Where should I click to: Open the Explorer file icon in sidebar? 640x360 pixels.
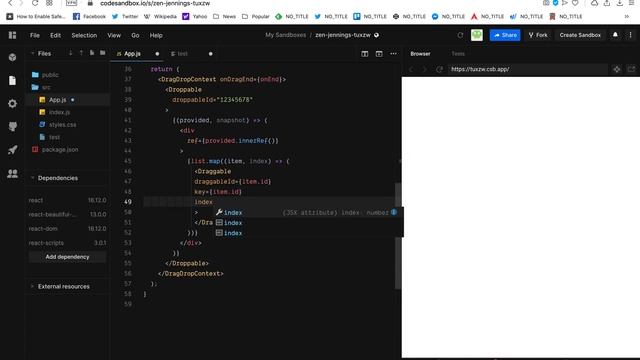pos(12,80)
